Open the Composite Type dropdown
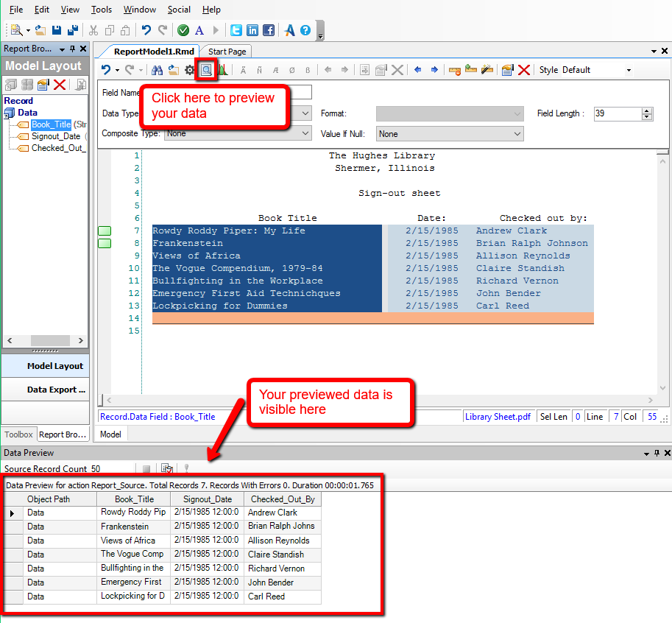The width and height of the screenshot is (672, 623). pos(306,134)
